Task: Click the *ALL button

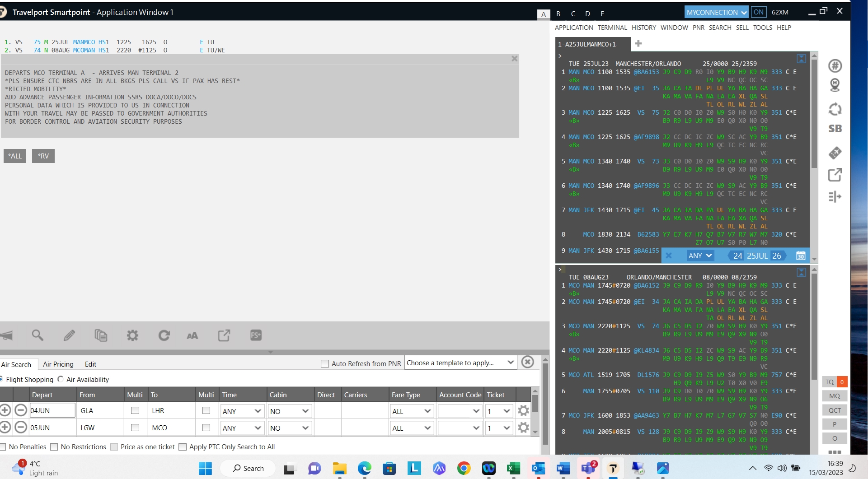Action: tap(15, 156)
